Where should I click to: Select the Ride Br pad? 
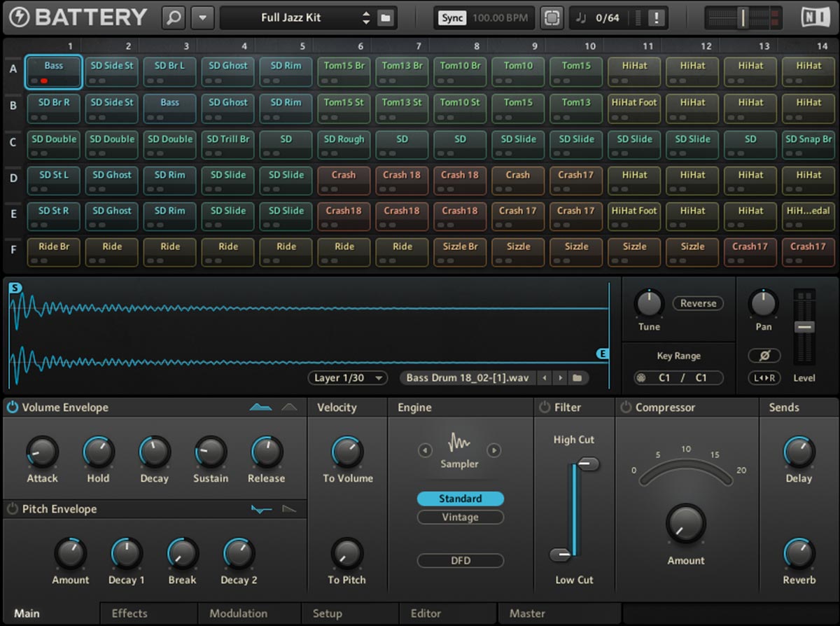(x=54, y=252)
